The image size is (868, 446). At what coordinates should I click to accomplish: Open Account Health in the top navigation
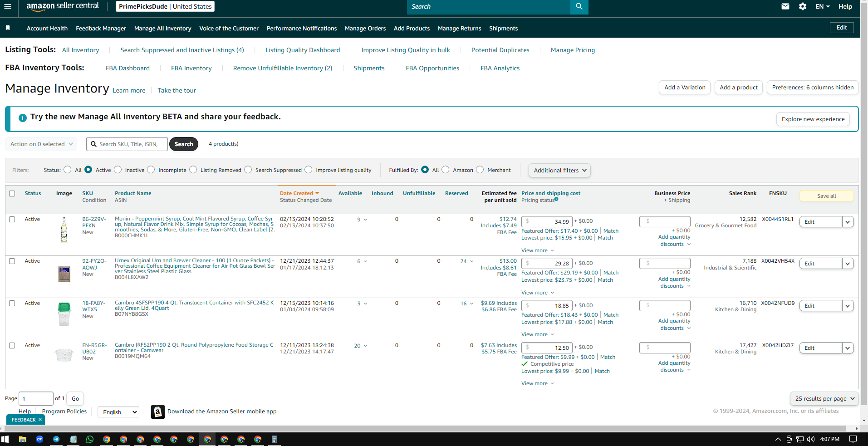pyautogui.click(x=47, y=28)
